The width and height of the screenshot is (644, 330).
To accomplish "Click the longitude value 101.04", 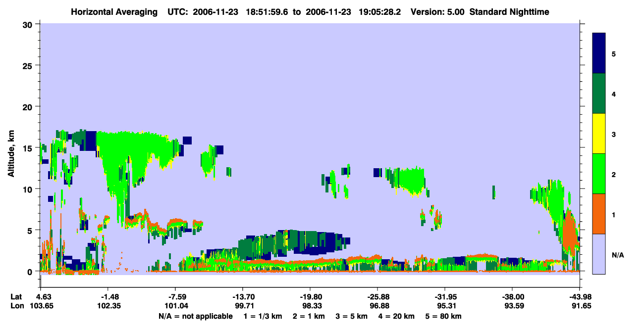I will [176, 306].
